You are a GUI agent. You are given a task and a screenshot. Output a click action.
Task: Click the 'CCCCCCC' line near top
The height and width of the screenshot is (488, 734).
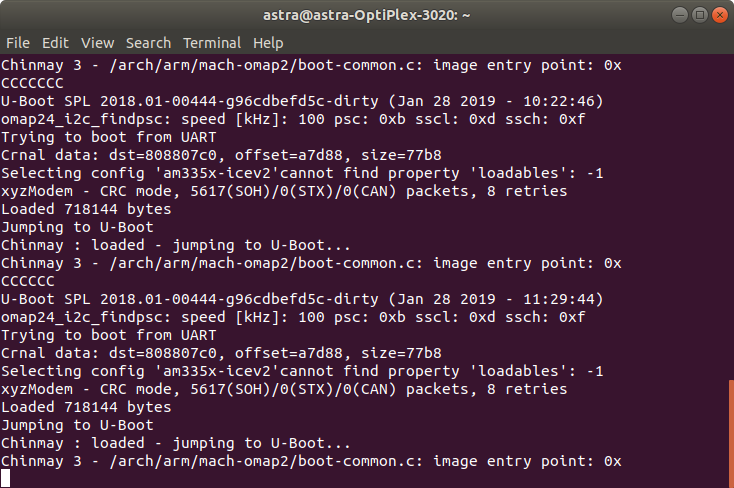point(32,83)
